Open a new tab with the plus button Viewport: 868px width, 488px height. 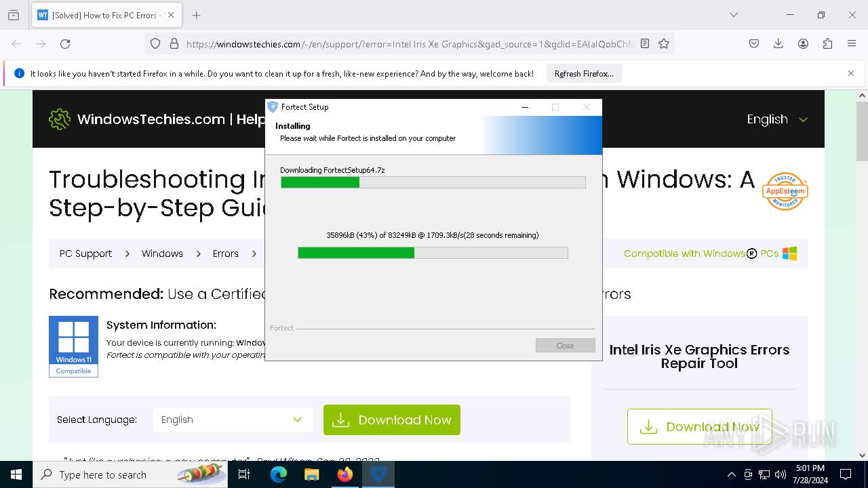click(x=196, y=15)
